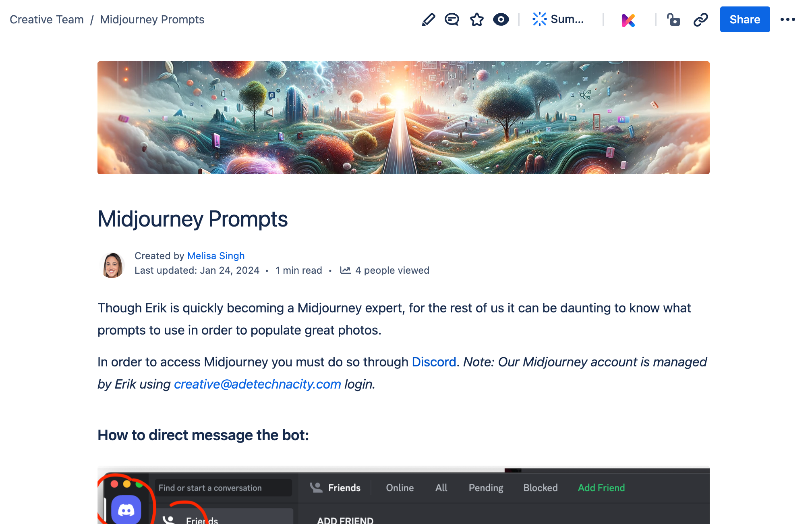This screenshot has height=524, width=812.
Task: Click the pencil edit icon
Action: tap(429, 19)
